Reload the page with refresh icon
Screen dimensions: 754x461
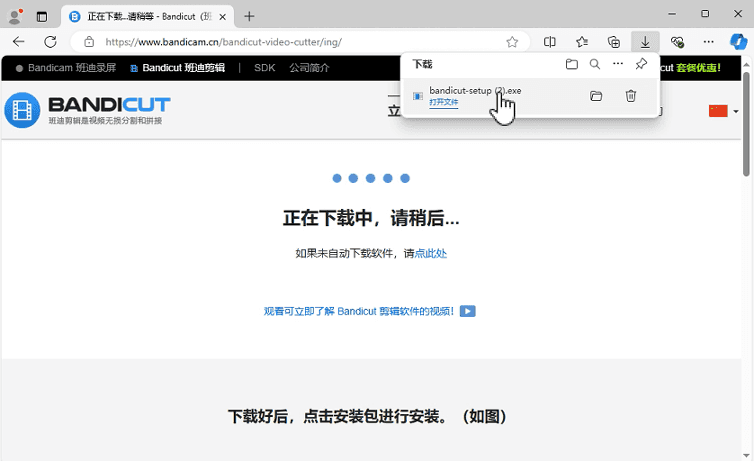(50, 42)
